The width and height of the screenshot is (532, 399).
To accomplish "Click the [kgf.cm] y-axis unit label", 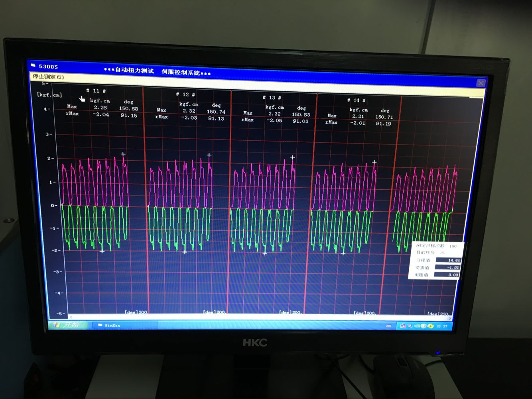I will [49, 95].
